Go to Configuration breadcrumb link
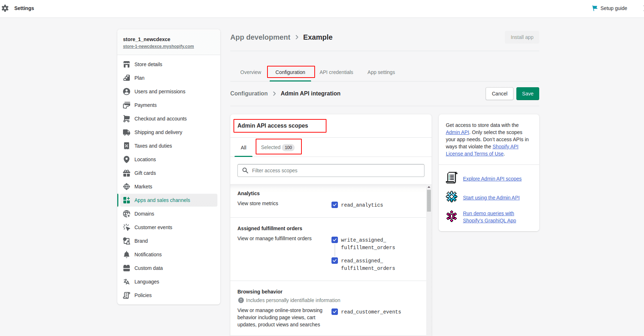This screenshot has height=336, width=644. 249,93
